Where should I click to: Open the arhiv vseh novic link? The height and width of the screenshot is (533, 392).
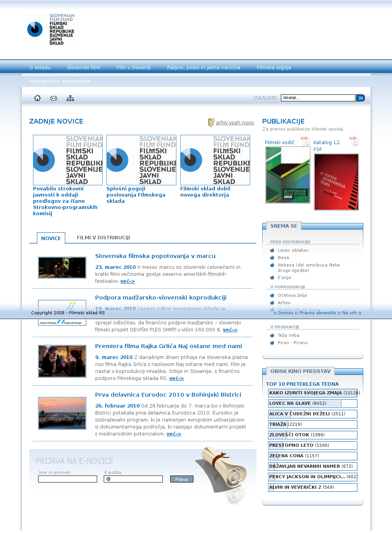[x=235, y=123]
